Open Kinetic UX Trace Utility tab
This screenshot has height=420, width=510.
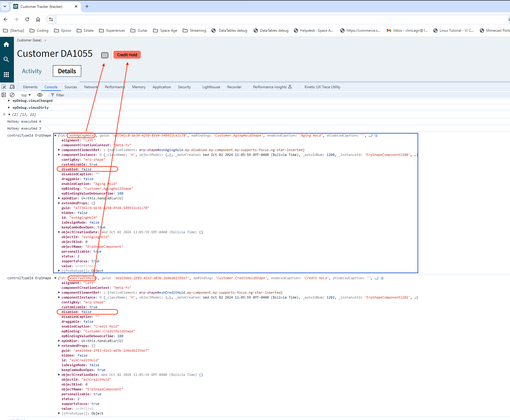(322, 87)
